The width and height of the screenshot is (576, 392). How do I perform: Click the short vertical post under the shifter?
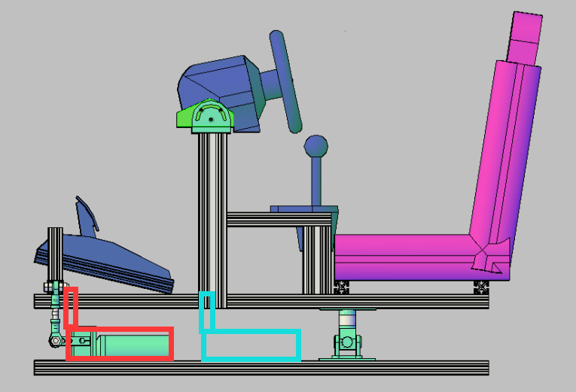tap(318, 260)
